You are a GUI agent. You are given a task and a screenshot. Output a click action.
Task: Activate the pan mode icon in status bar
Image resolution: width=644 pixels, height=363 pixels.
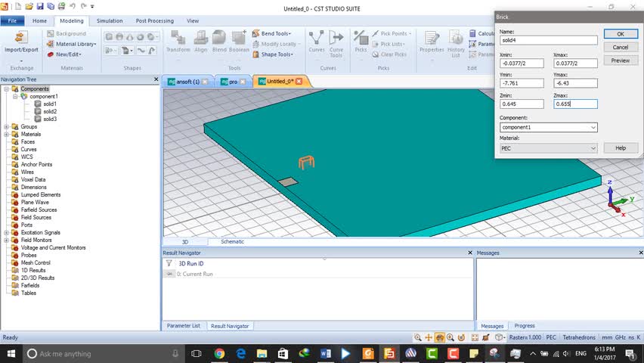429,337
